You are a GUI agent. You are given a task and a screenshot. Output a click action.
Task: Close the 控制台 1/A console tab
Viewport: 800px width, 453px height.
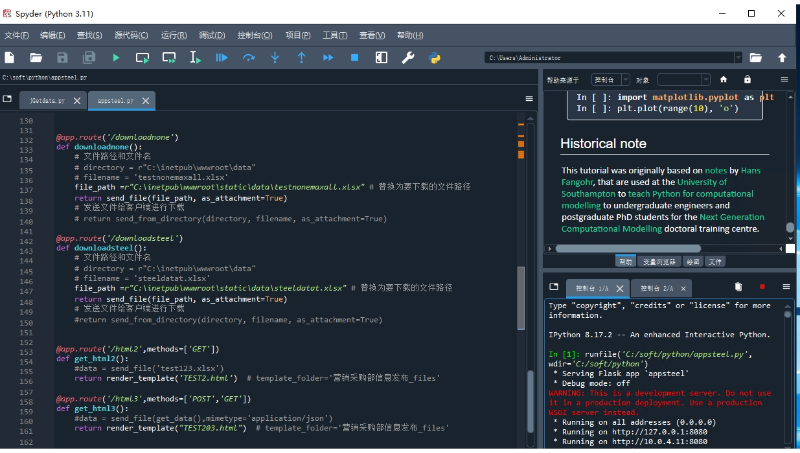coord(620,288)
